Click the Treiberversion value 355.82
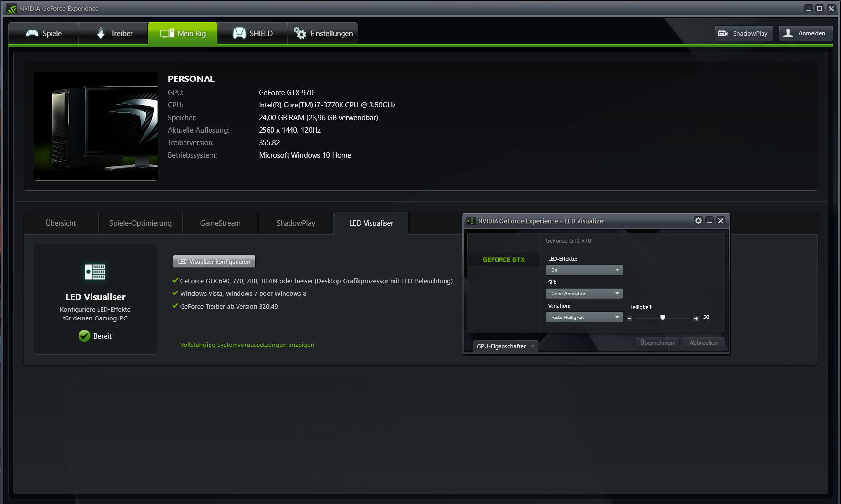This screenshot has height=504, width=841. [269, 143]
